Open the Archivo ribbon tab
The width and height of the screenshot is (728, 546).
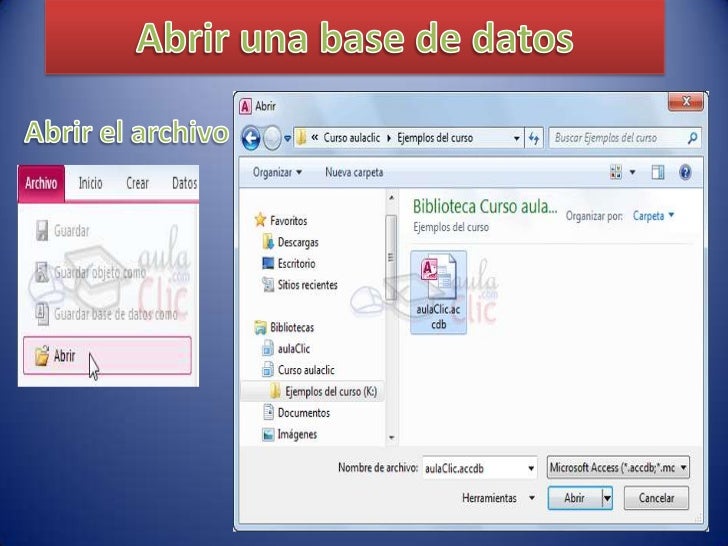tap(41, 183)
